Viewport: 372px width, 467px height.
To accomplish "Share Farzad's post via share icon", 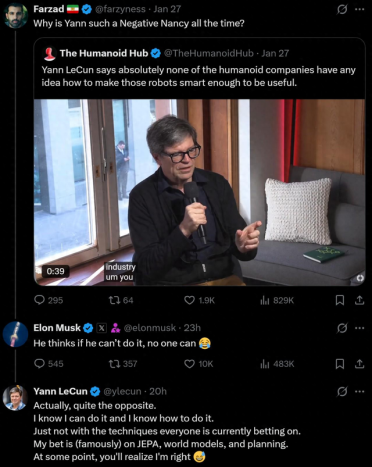I will (x=359, y=300).
